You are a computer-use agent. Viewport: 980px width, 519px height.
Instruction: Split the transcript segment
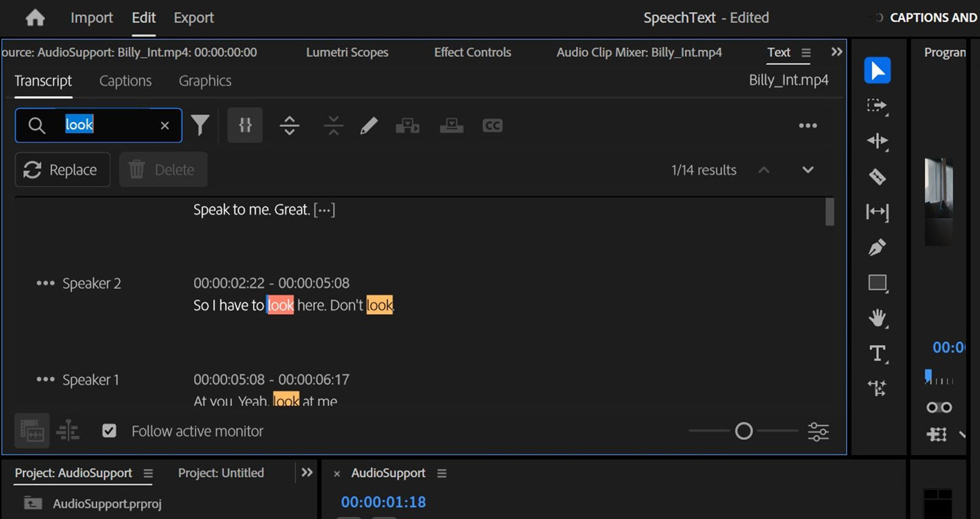(290, 125)
